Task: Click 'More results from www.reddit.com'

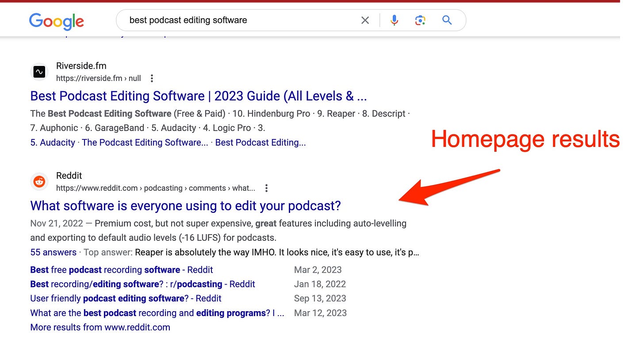Action: click(x=100, y=328)
